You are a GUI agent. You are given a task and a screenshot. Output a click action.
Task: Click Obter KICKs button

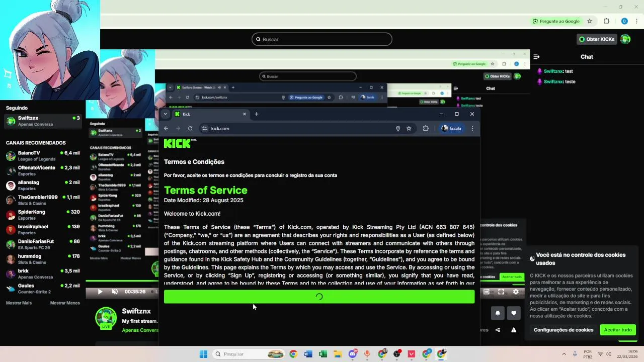point(597,39)
